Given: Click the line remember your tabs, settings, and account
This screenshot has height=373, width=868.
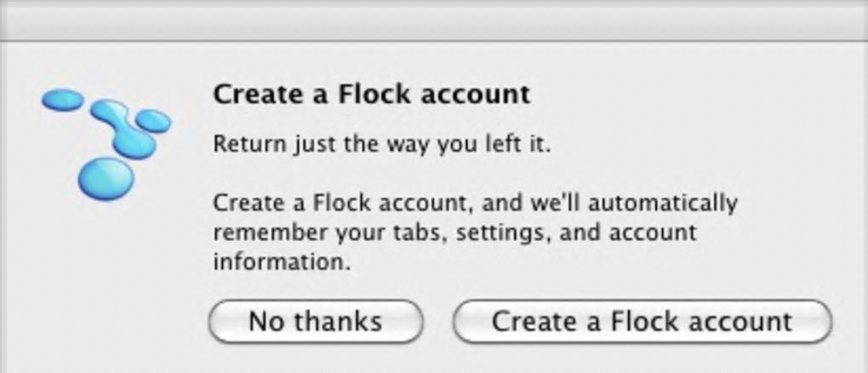Looking at the screenshot, I should [454, 232].
